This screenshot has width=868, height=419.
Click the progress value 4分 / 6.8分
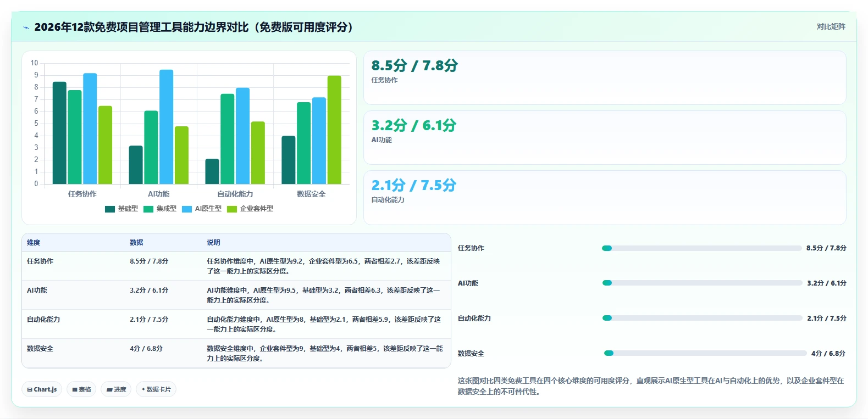828,354
